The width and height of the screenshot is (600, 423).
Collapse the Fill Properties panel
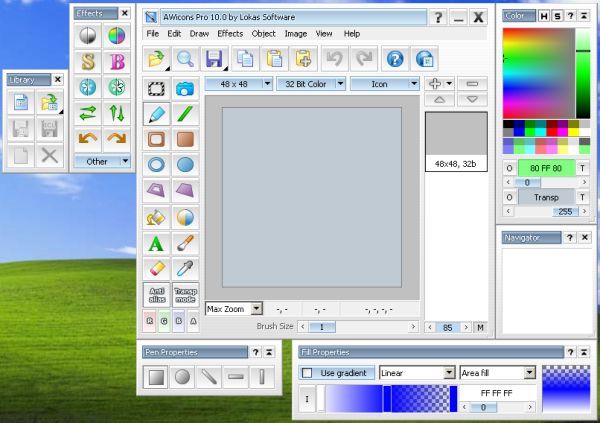[584, 352]
